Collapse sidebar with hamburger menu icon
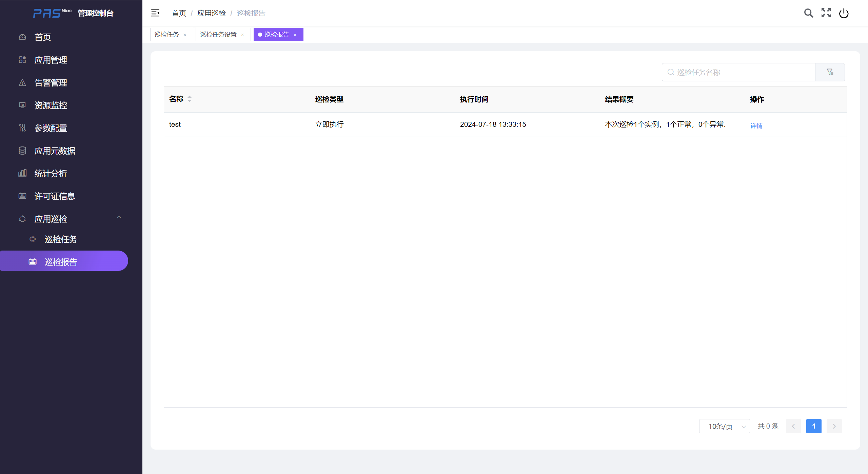Screen dimensions: 868x474 click(x=155, y=13)
